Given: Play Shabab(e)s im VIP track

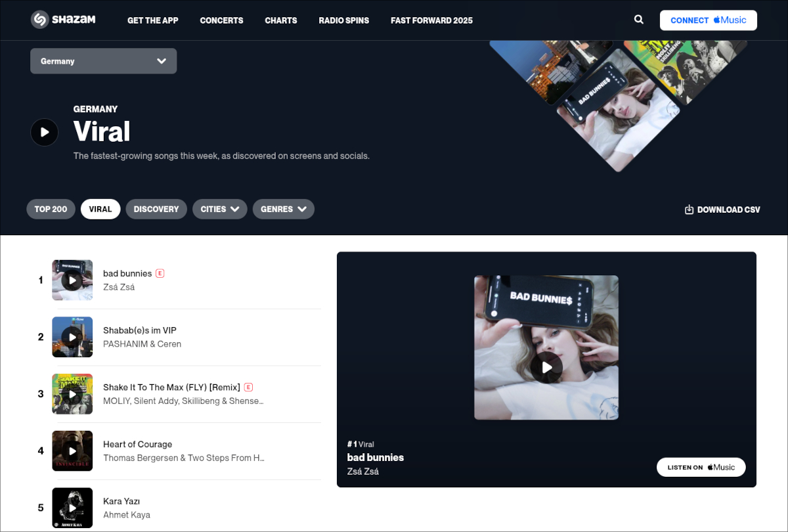Looking at the screenshot, I should click(72, 337).
